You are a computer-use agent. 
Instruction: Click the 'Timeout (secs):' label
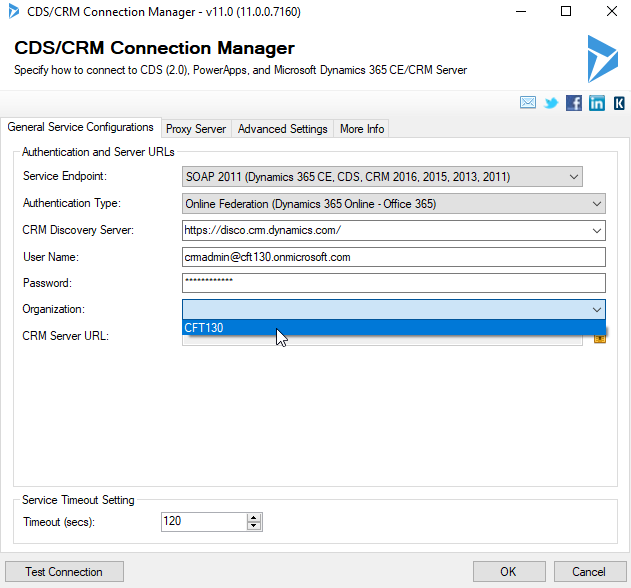(x=59, y=522)
